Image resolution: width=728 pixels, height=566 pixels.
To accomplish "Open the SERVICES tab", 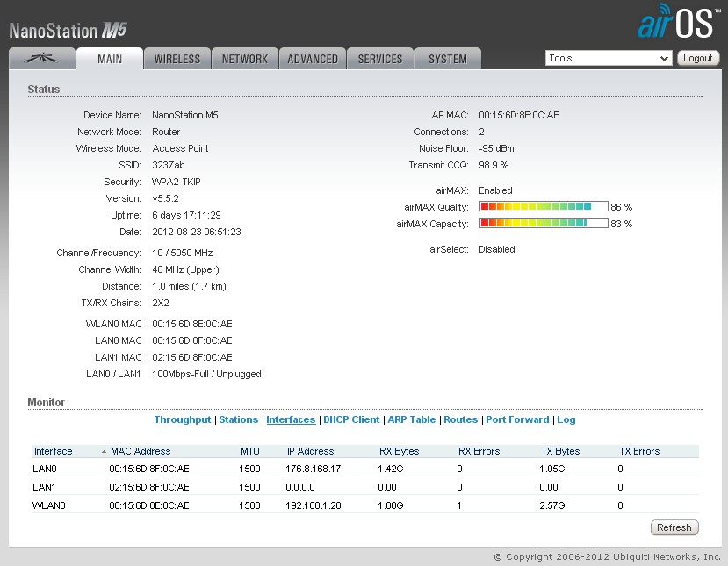I will point(379,59).
